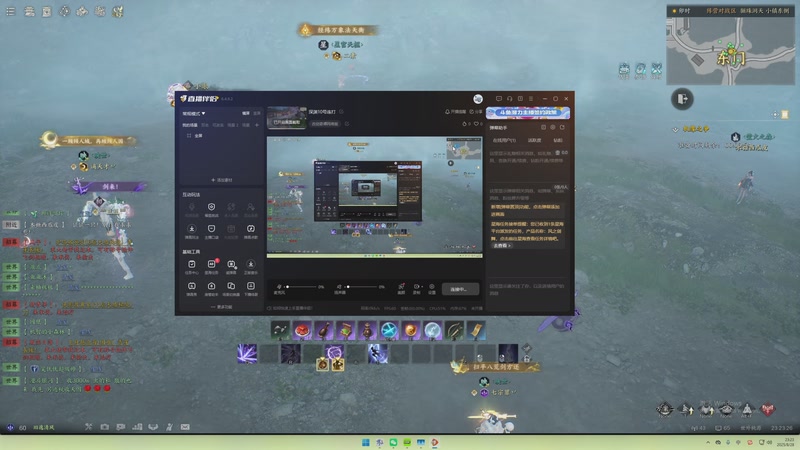The width and height of the screenshot is (800, 450).
Task: Adjust the 扬声器 volume slider
Action: pos(361,287)
